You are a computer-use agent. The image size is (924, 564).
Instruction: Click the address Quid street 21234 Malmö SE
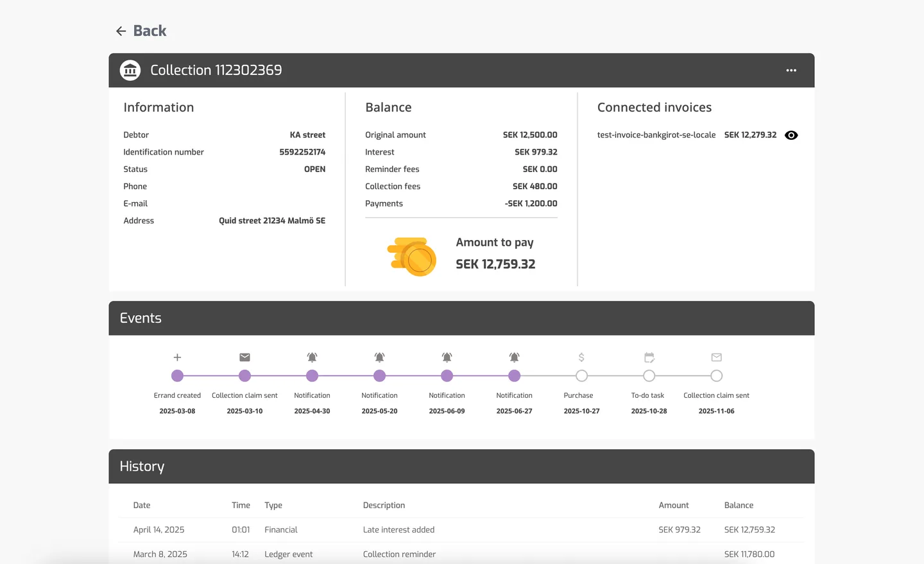click(272, 221)
